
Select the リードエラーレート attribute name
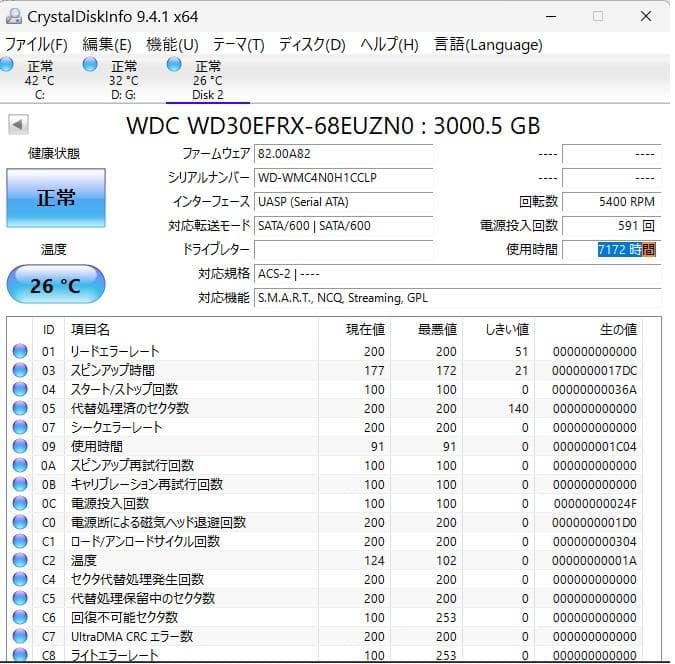(115, 351)
